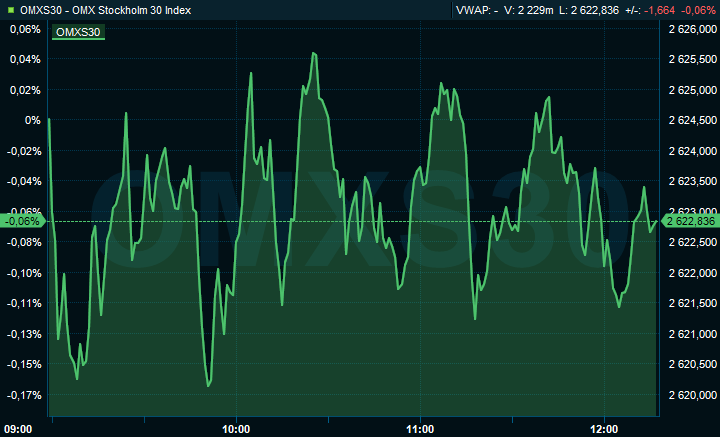Click the 2 622,500 right axis label
The height and width of the screenshot is (437, 720).
(x=692, y=242)
